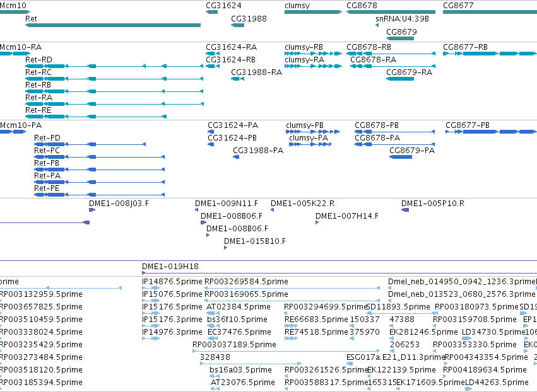Select the clumsy gene bar
The height and width of the screenshot is (392, 537).
314,12
